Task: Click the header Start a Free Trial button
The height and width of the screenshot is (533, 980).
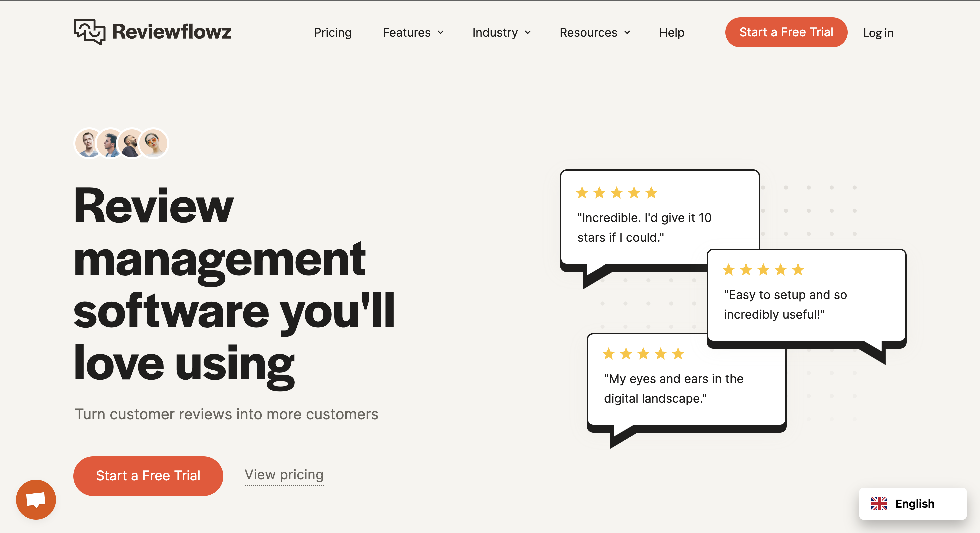Action: pos(786,32)
